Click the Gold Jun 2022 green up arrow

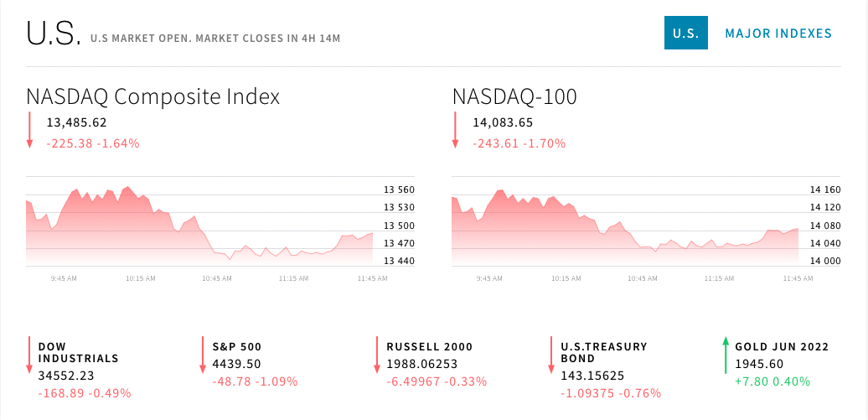pyautogui.click(x=725, y=355)
